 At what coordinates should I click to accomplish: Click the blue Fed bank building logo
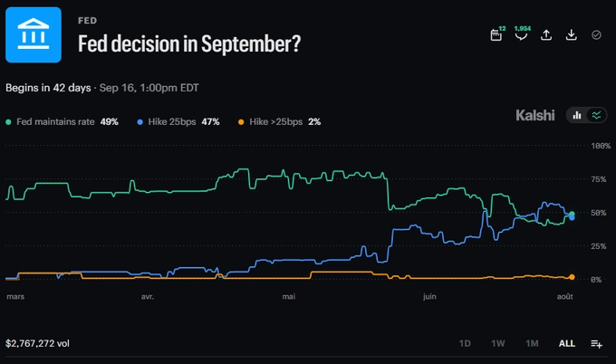click(x=34, y=34)
